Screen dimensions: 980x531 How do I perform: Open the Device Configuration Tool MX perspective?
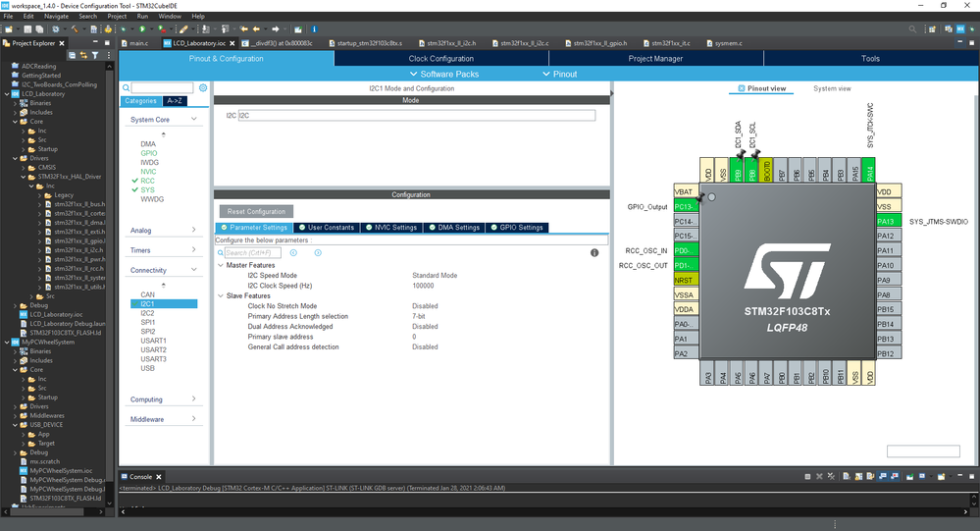(x=960, y=28)
